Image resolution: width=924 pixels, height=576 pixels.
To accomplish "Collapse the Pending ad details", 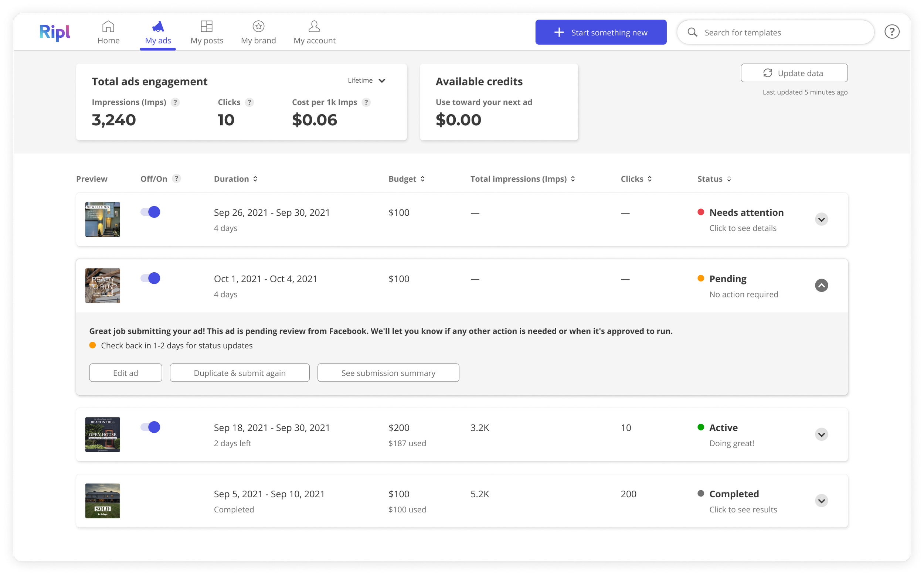I will click(822, 286).
